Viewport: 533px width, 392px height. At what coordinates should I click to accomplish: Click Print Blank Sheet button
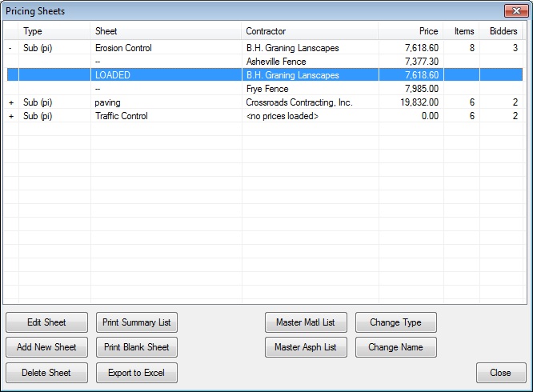pyautogui.click(x=137, y=347)
